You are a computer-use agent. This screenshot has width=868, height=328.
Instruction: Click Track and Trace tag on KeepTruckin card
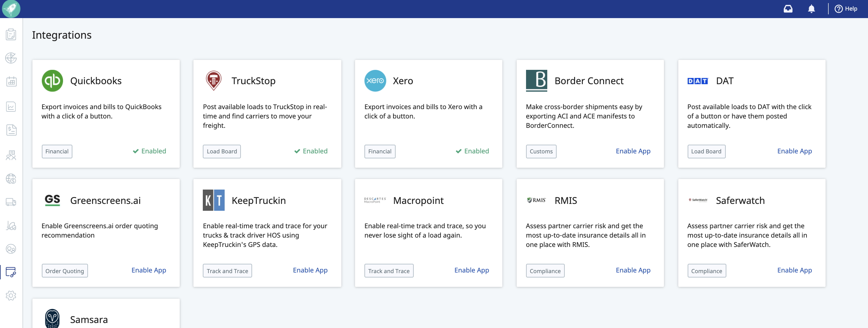coord(227,271)
